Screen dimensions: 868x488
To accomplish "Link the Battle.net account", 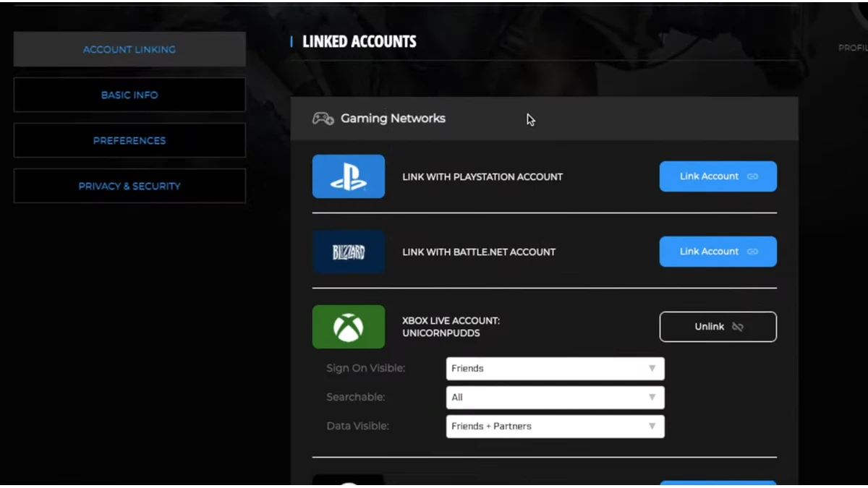I will point(718,252).
